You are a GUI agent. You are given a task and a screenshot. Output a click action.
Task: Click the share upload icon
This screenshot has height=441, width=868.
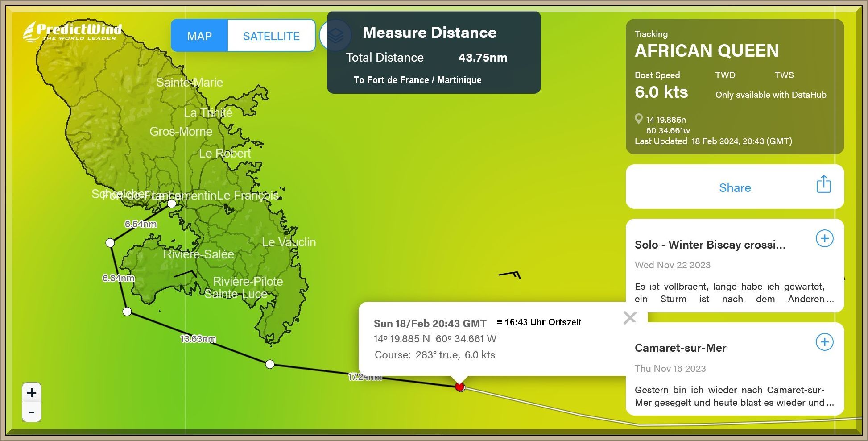[823, 185]
